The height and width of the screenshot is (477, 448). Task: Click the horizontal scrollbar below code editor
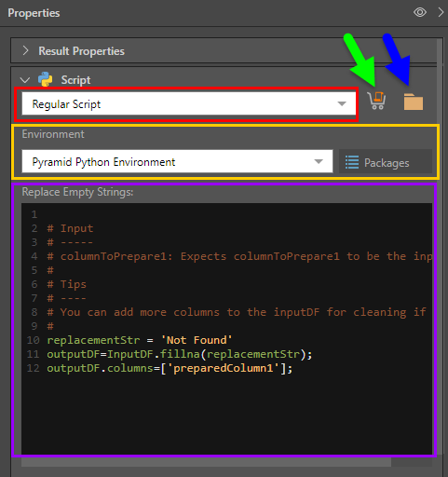click(206, 462)
